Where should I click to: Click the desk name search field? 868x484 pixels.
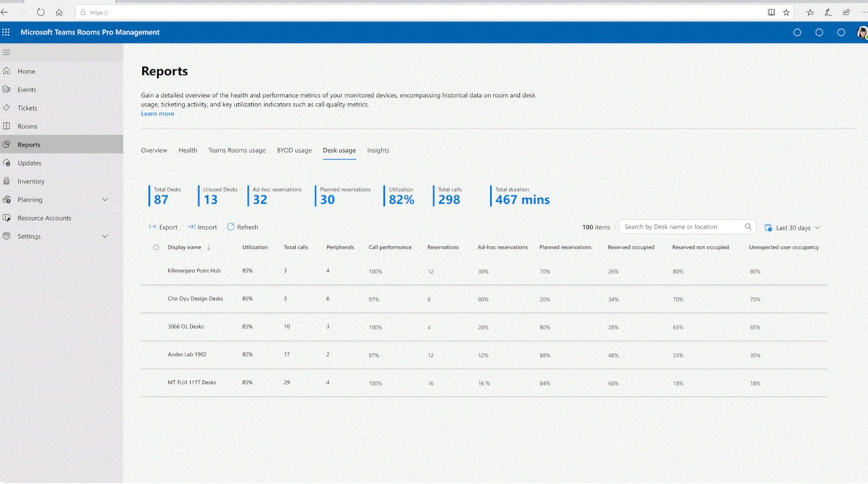click(x=679, y=227)
